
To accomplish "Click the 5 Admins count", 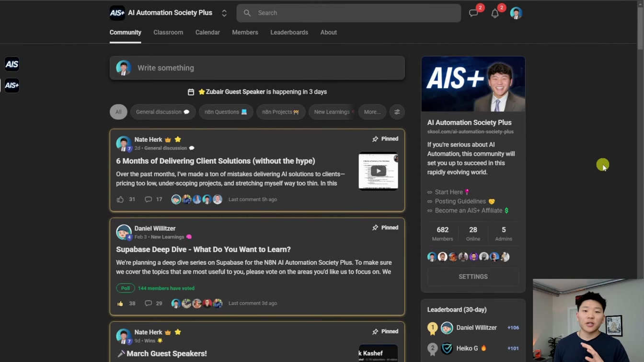I will click(x=503, y=234).
